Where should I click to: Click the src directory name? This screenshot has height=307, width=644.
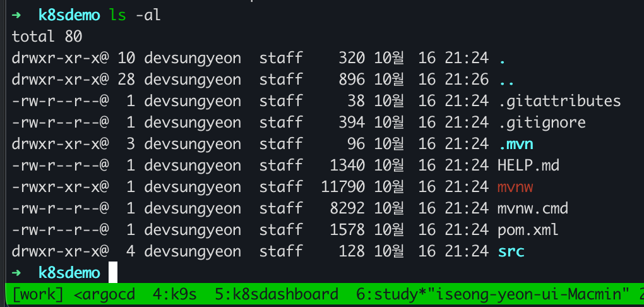coord(511,251)
